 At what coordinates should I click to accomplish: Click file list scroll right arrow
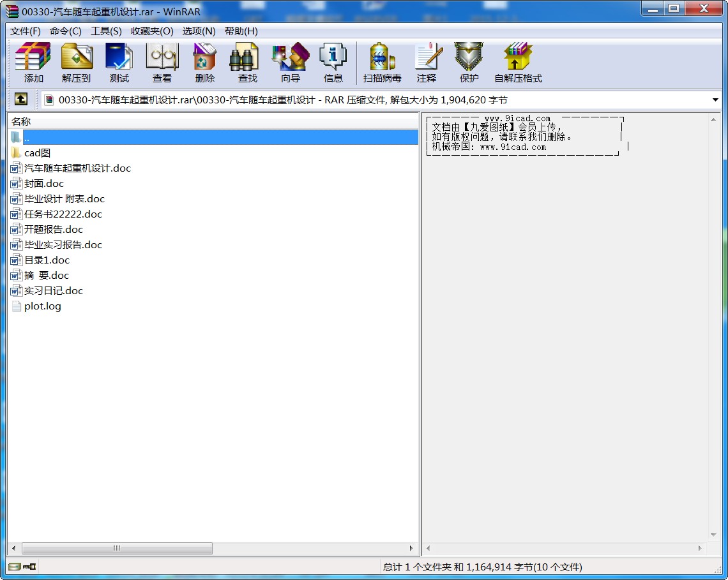(411, 548)
